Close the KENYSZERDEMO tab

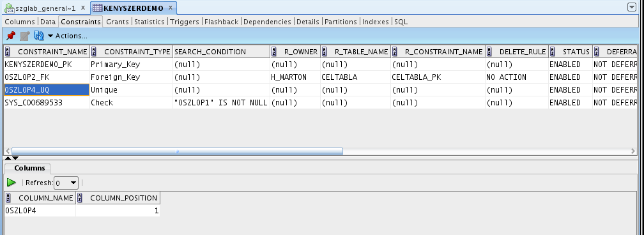pyautogui.click(x=171, y=8)
